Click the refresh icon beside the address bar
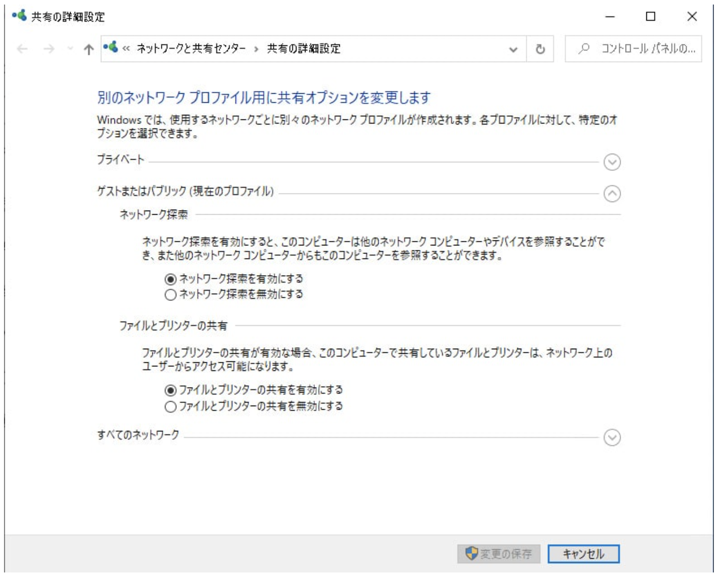The width and height of the screenshot is (728, 579). click(x=540, y=49)
